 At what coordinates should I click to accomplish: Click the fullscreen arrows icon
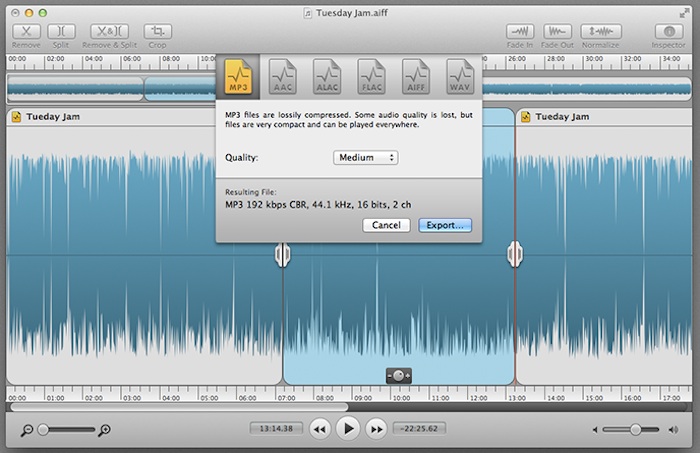click(684, 13)
